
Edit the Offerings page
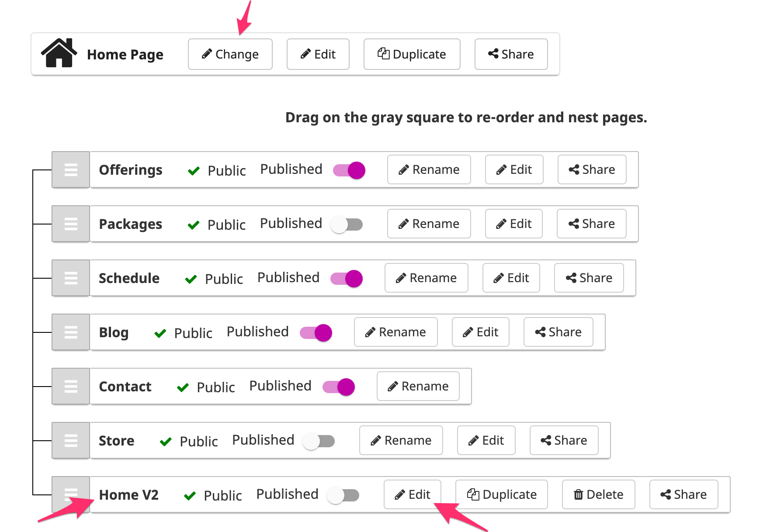click(x=514, y=169)
